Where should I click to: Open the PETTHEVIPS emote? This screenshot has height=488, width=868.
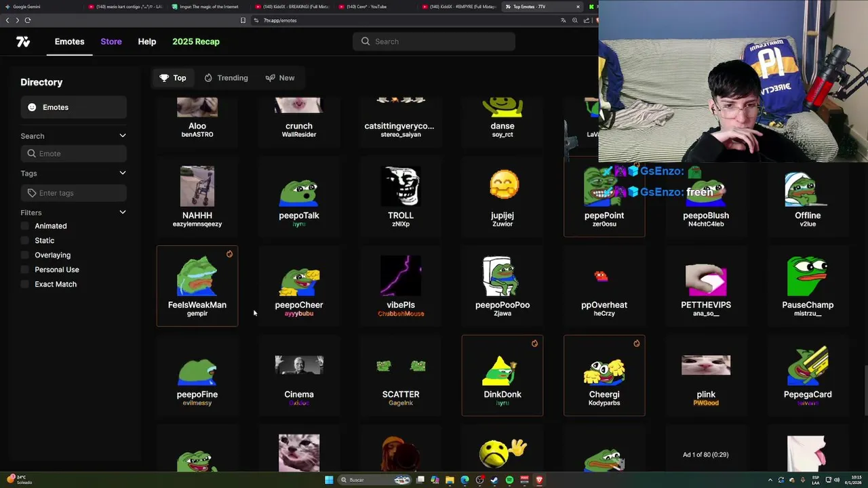(x=706, y=286)
